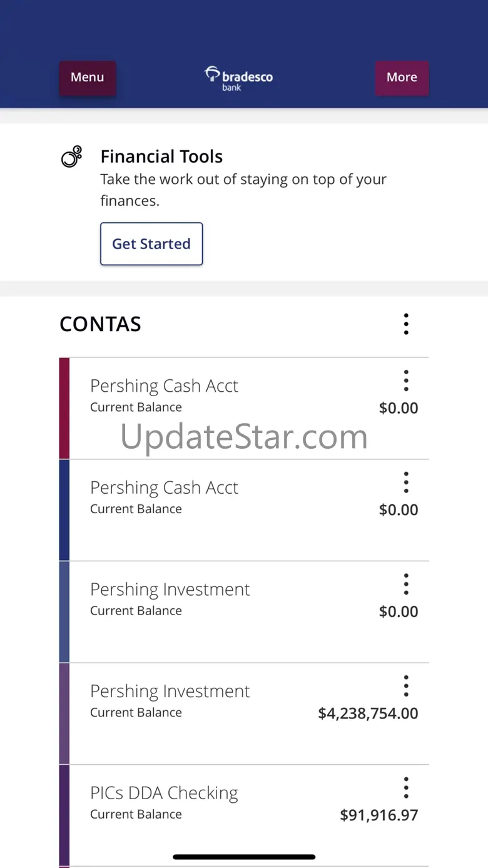
Task: Open options for $4,238,754.00 Pershing Investment
Action: tap(406, 686)
